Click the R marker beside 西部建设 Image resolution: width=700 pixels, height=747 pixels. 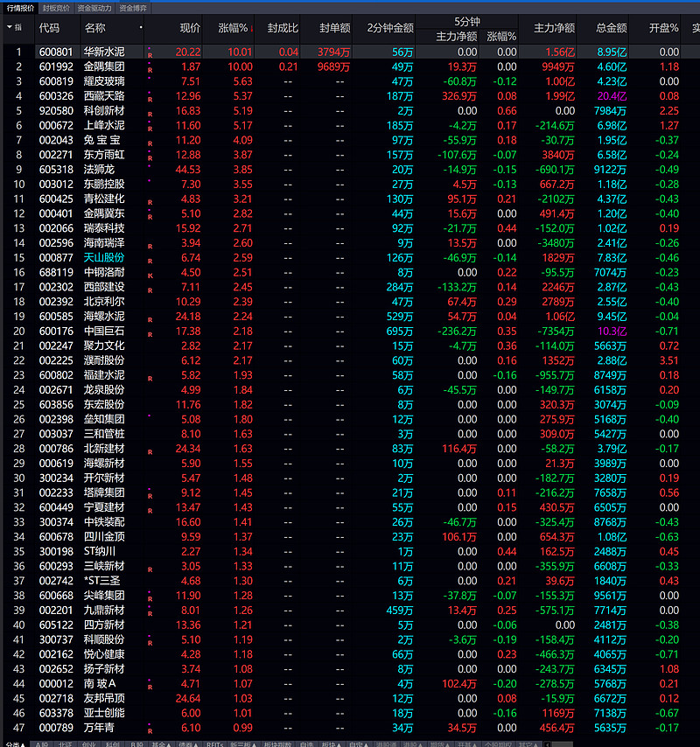point(150,290)
